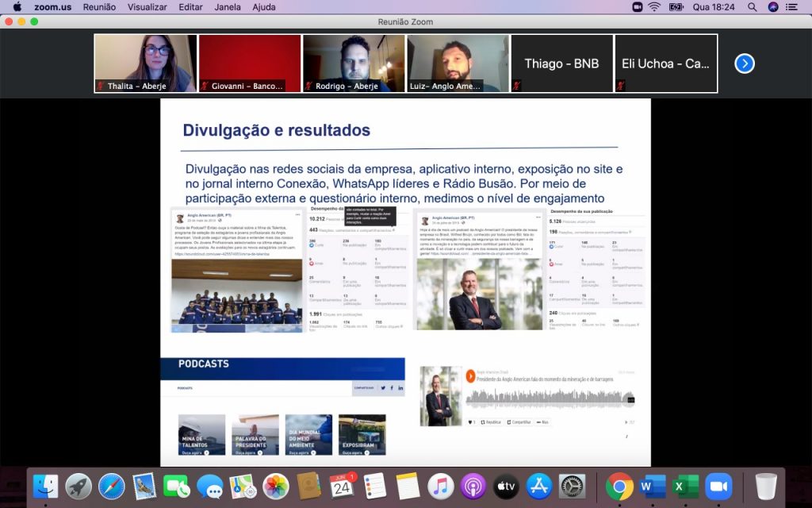Open Microsoft Excel from the dock
Screen dimensions: 812x508
tap(685, 486)
